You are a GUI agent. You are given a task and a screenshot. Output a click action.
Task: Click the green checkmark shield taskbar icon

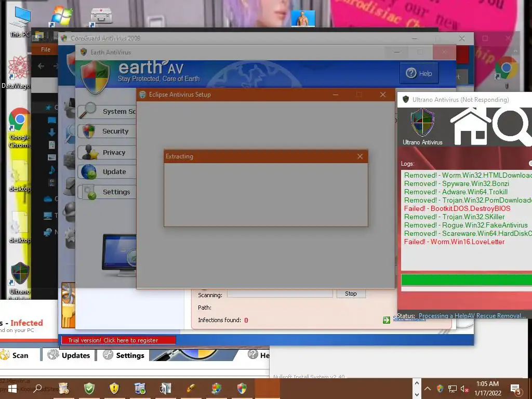89,389
